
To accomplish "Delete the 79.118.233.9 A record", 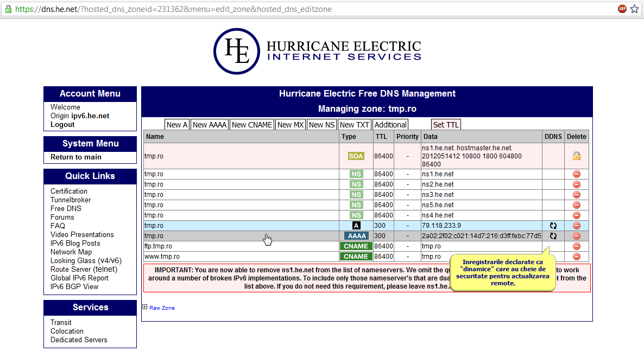I will click(577, 226).
